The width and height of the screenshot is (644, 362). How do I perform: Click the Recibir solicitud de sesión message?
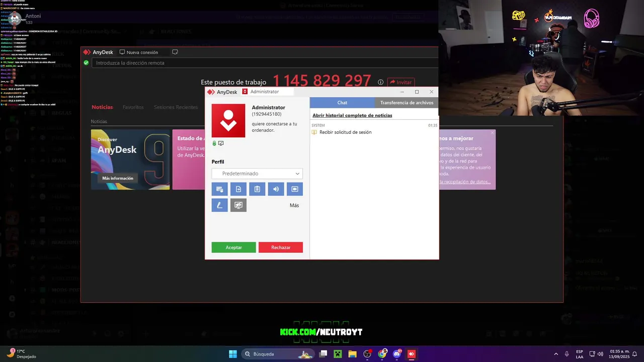pos(346,132)
